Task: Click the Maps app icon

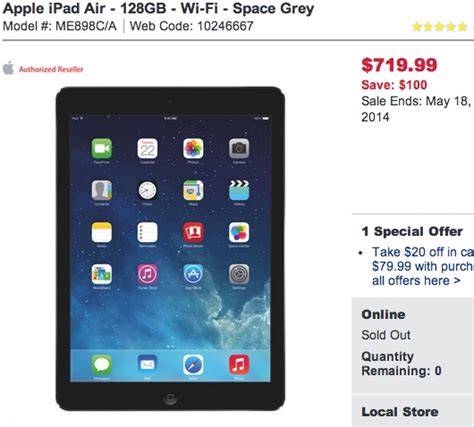Action: tap(193, 190)
